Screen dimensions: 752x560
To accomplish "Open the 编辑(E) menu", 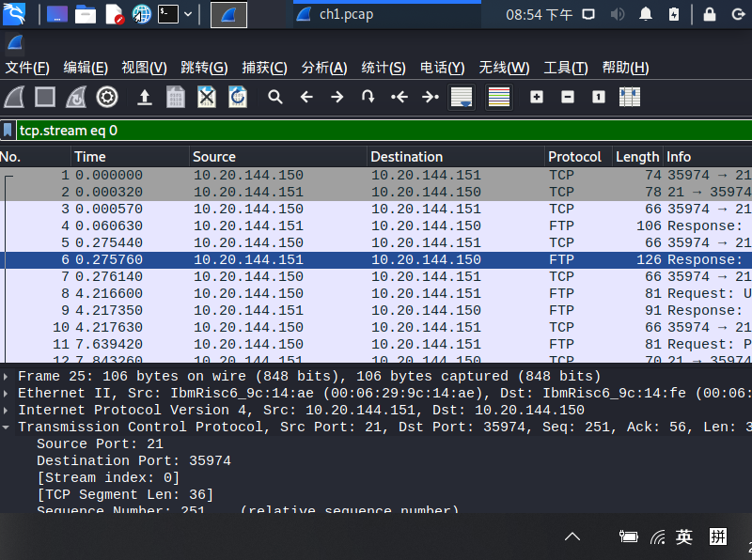I will [x=86, y=68].
